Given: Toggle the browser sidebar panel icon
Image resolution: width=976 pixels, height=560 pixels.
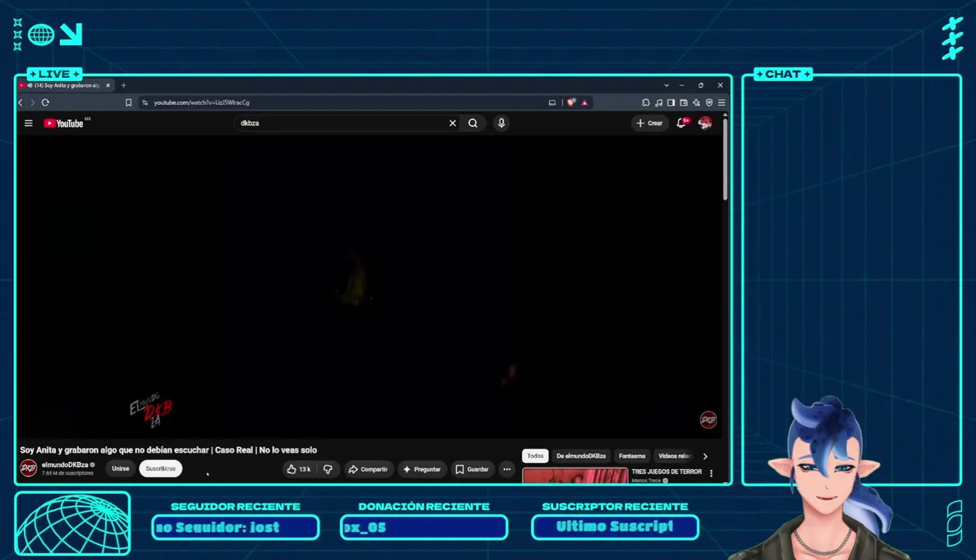Looking at the screenshot, I should [671, 103].
